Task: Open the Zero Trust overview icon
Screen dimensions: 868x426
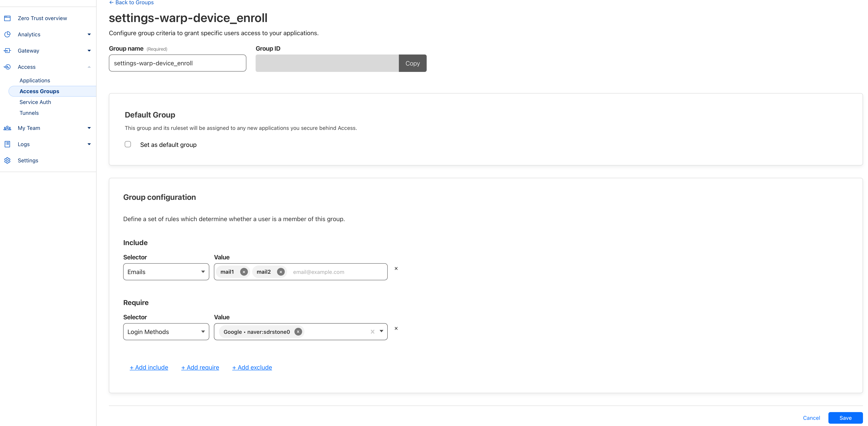Action: (x=7, y=18)
